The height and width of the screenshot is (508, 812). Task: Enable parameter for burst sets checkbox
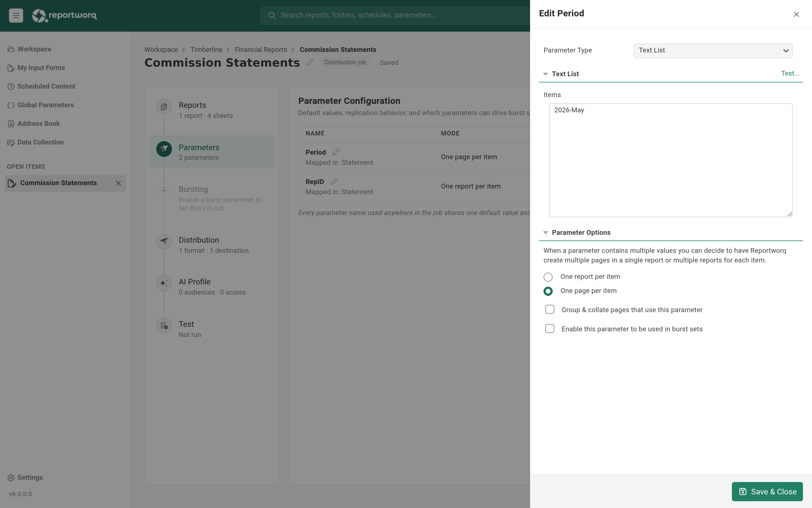point(550,329)
